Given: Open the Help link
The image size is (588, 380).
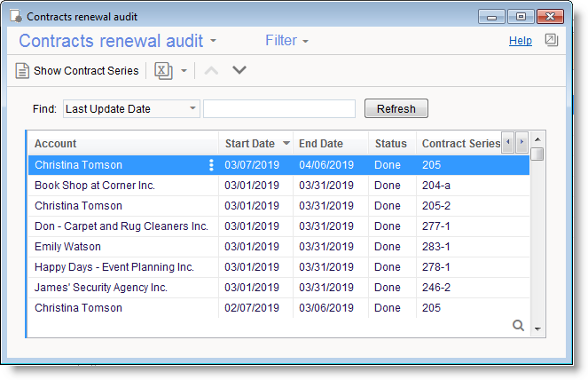Looking at the screenshot, I should (520, 41).
